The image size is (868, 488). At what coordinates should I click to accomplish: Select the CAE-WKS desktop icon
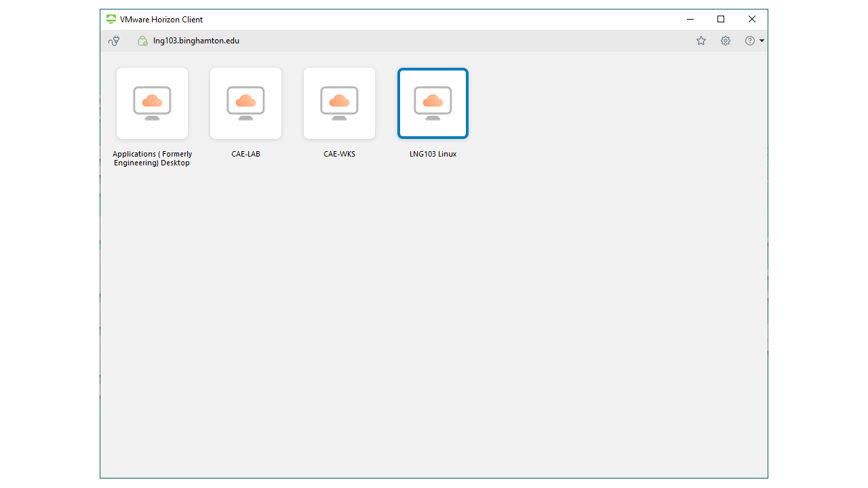339,103
